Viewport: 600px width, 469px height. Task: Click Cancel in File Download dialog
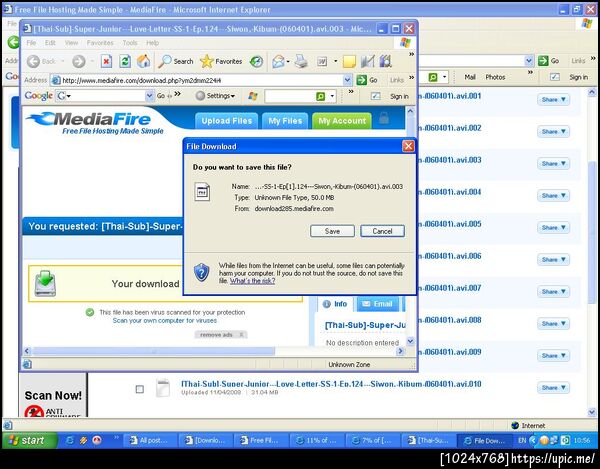[382, 231]
